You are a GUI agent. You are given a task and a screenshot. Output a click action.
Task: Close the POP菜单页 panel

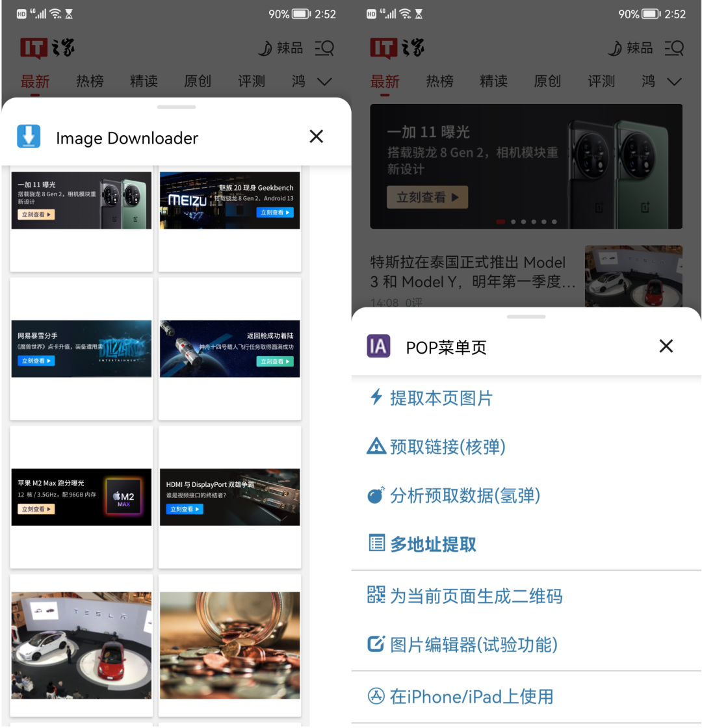coord(666,346)
